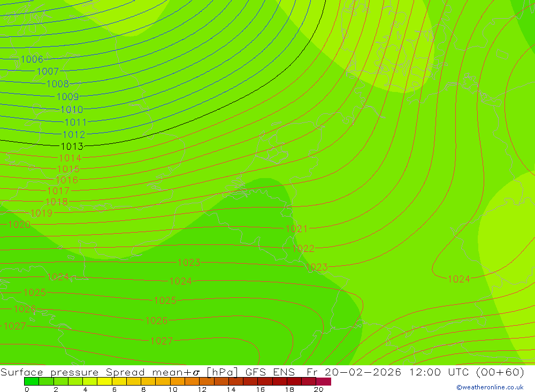Click the black 1013 isobar label
Image resolution: width=535 pixels, height=392 pixels.
click(x=72, y=147)
